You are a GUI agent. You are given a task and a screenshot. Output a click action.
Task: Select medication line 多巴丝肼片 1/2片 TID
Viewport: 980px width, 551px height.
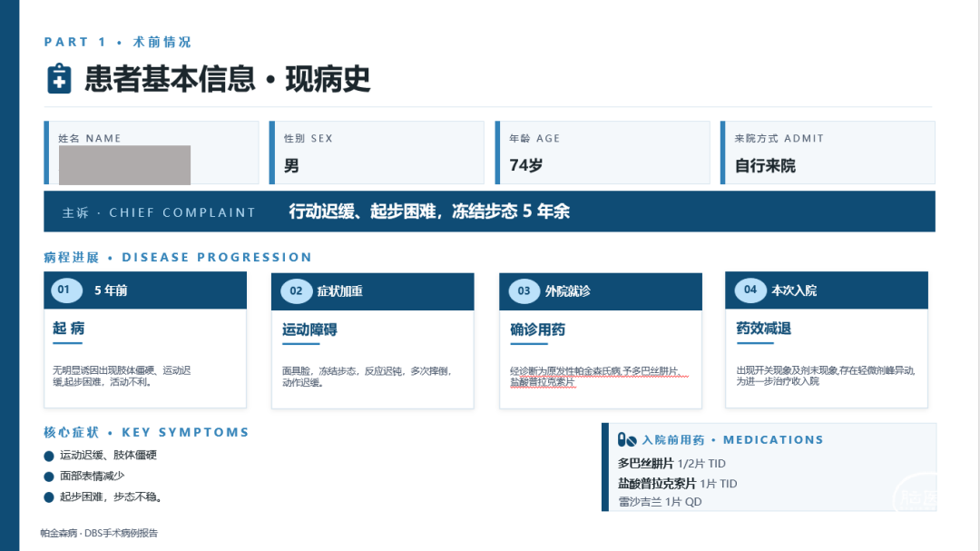pyautogui.click(x=671, y=464)
